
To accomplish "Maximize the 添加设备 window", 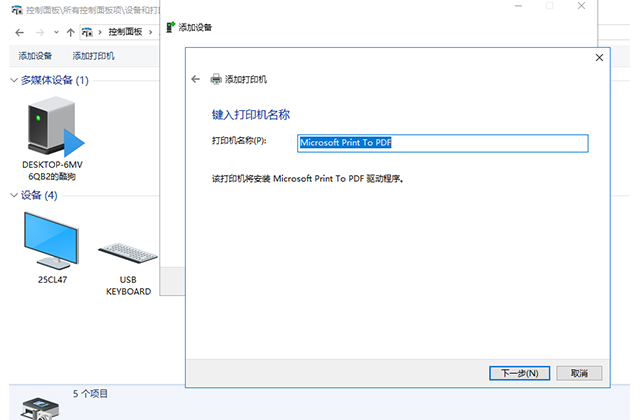I will 550,6.
